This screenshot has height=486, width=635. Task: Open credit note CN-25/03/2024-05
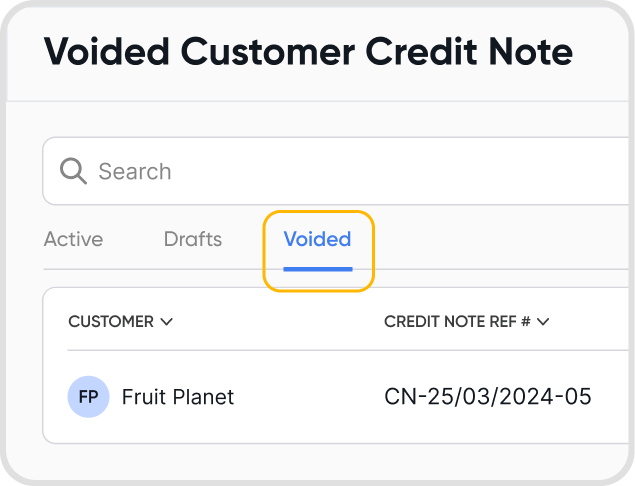[488, 397]
